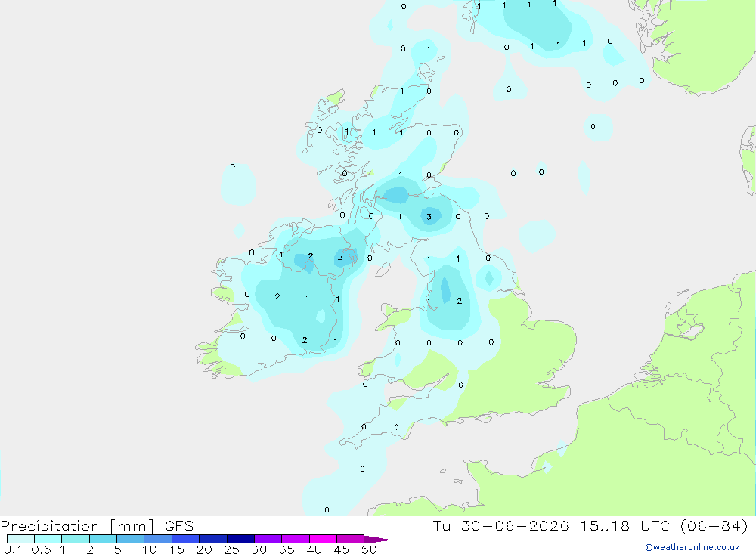Image resolution: width=756 pixels, height=554 pixels.
Task: Select the 2–5 mm legend color
Action: tap(103, 539)
